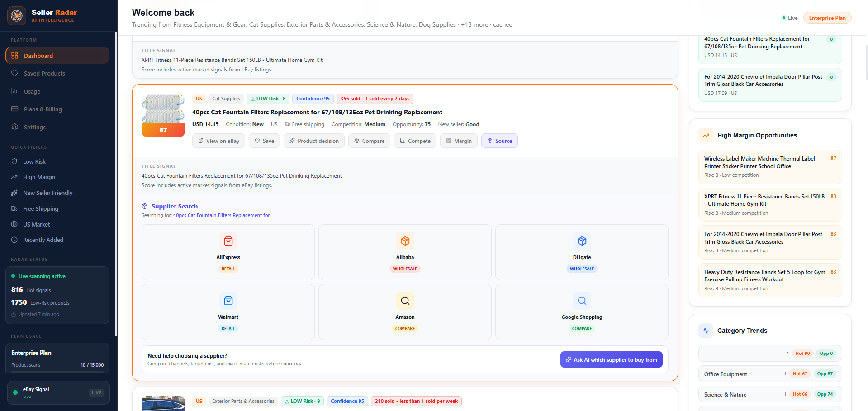
Task: Click the Enterprise Plan badge
Action: pos(827,18)
